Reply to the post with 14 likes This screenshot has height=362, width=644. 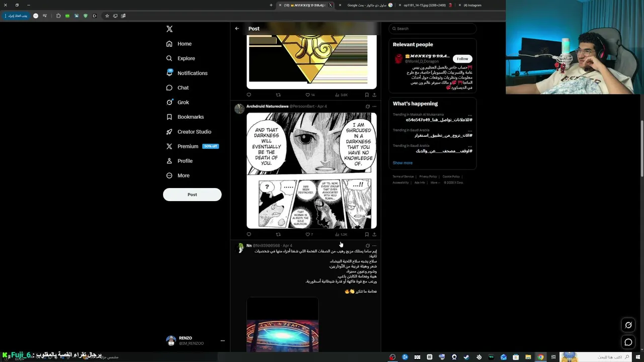click(x=249, y=95)
